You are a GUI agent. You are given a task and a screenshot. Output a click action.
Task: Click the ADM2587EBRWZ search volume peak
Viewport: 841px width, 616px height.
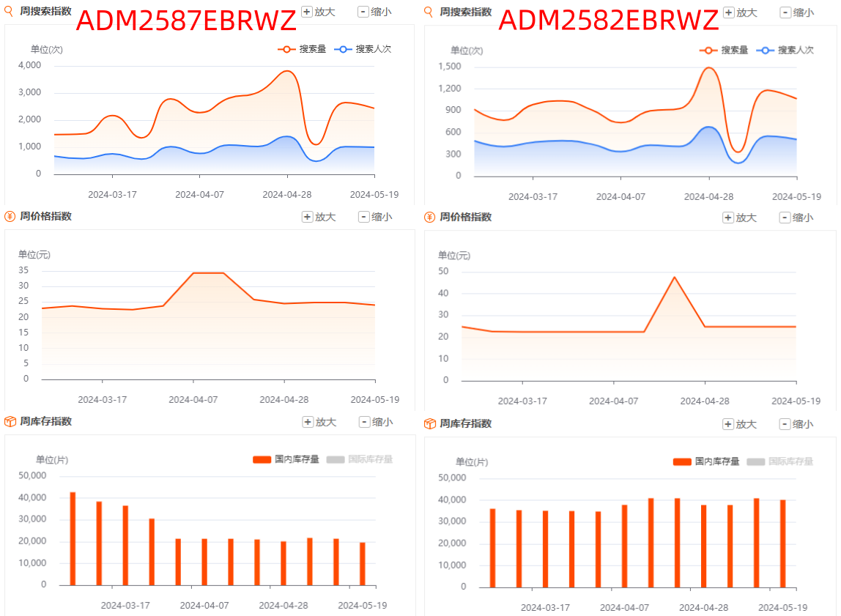pyautogui.click(x=287, y=71)
